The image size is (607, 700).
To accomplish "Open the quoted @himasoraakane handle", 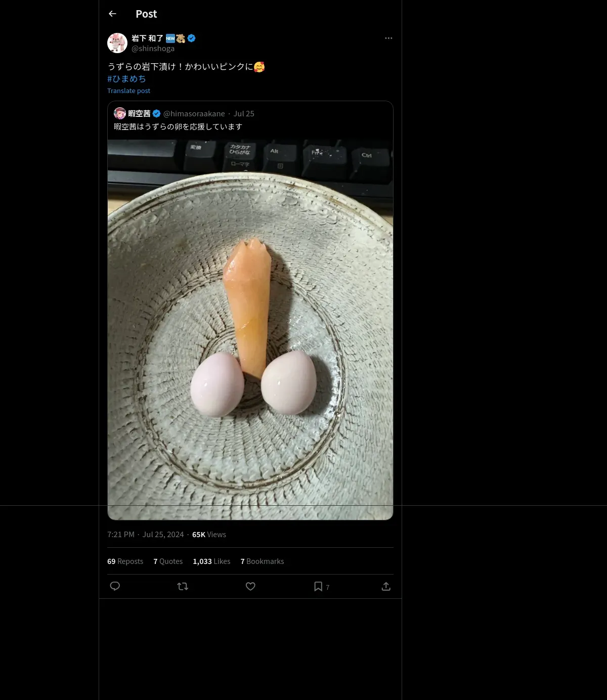I will tap(194, 114).
